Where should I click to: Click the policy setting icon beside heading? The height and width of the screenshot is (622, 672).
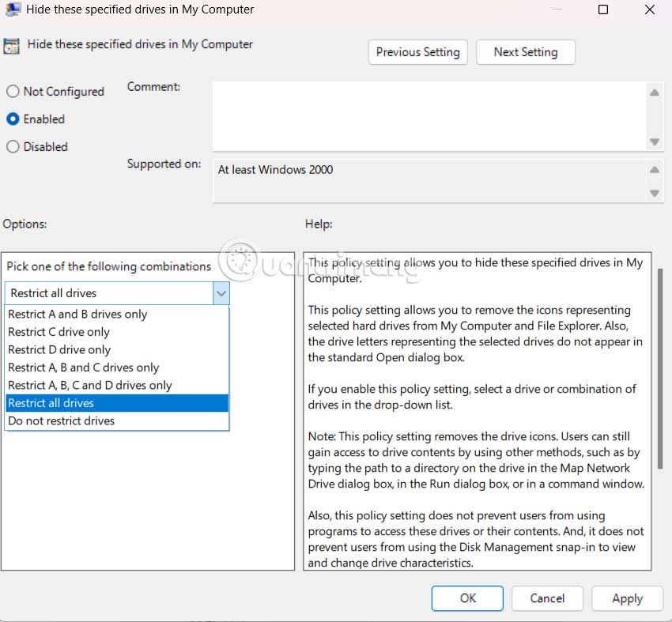coord(12,46)
